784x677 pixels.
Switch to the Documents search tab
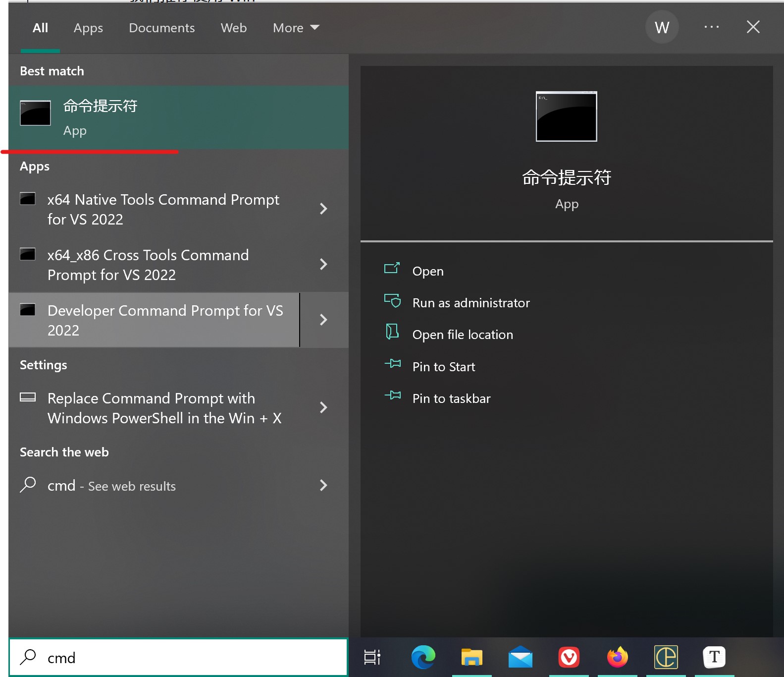pyautogui.click(x=161, y=28)
